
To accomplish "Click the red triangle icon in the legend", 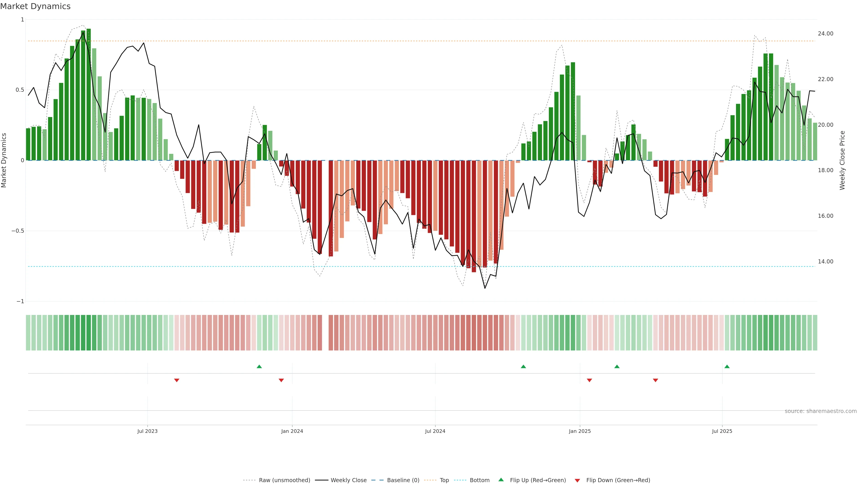I will point(577,480).
